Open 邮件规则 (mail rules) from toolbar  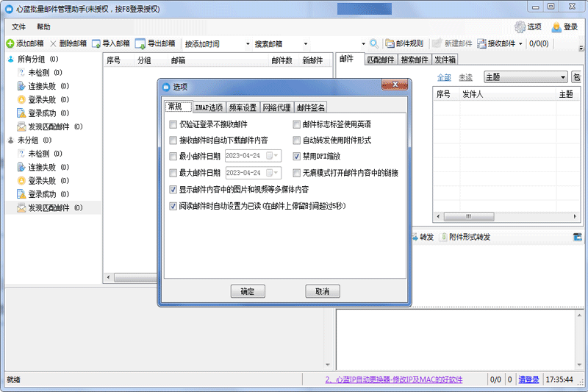pyautogui.click(x=390, y=43)
